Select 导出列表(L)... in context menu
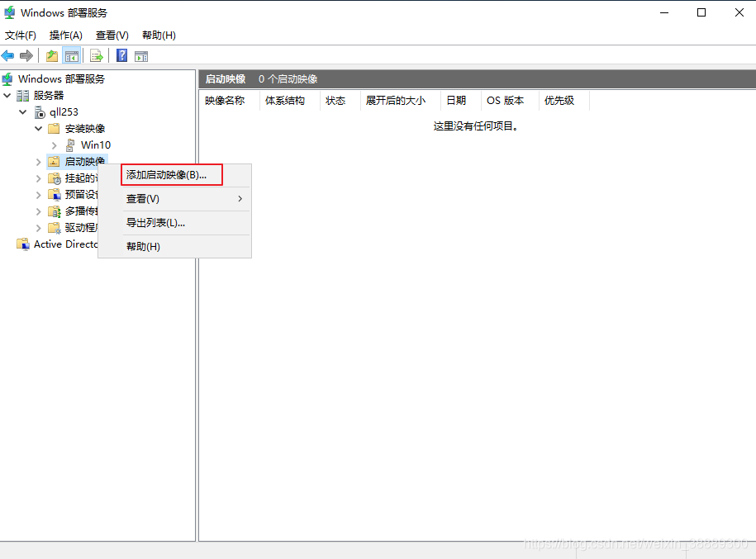 [x=155, y=223]
